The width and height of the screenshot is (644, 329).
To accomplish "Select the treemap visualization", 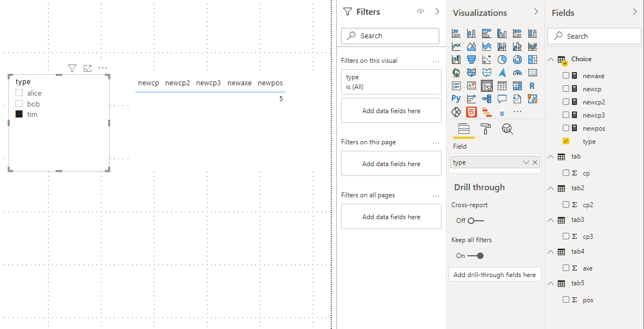I will pyautogui.click(x=533, y=60).
